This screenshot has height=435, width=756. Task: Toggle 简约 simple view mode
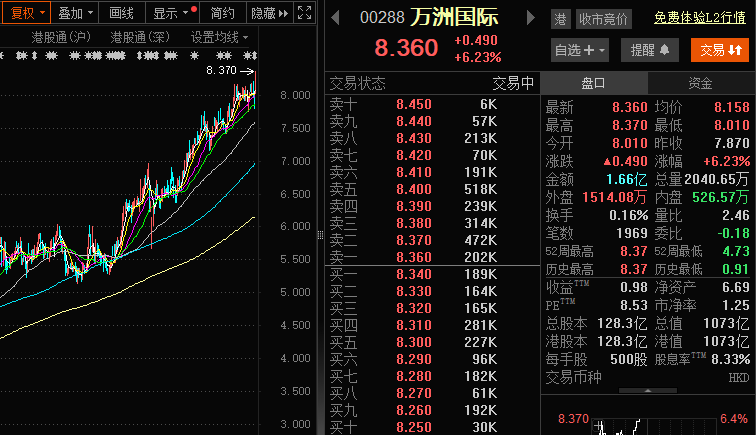tap(223, 13)
